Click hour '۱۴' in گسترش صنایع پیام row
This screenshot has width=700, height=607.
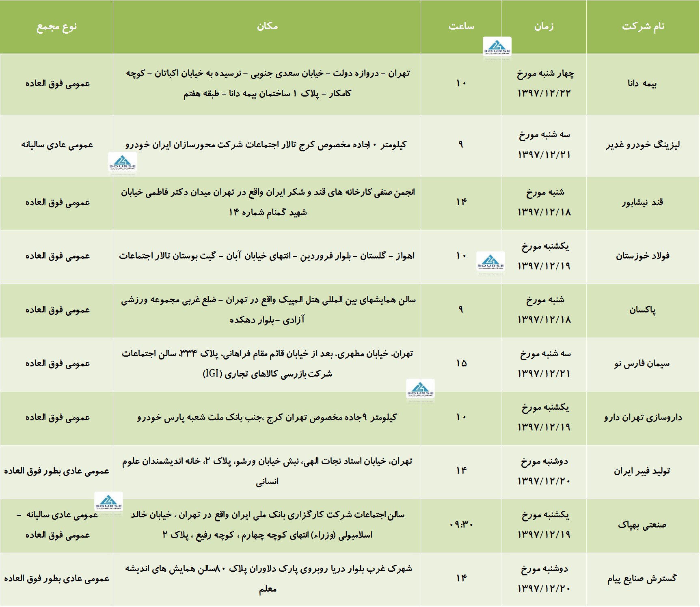tap(461, 578)
